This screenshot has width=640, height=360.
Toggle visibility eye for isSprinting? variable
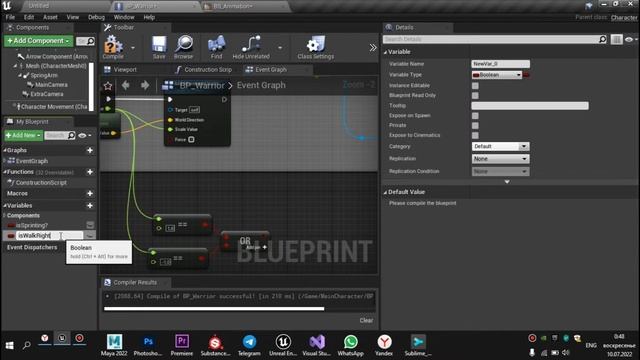90,225
